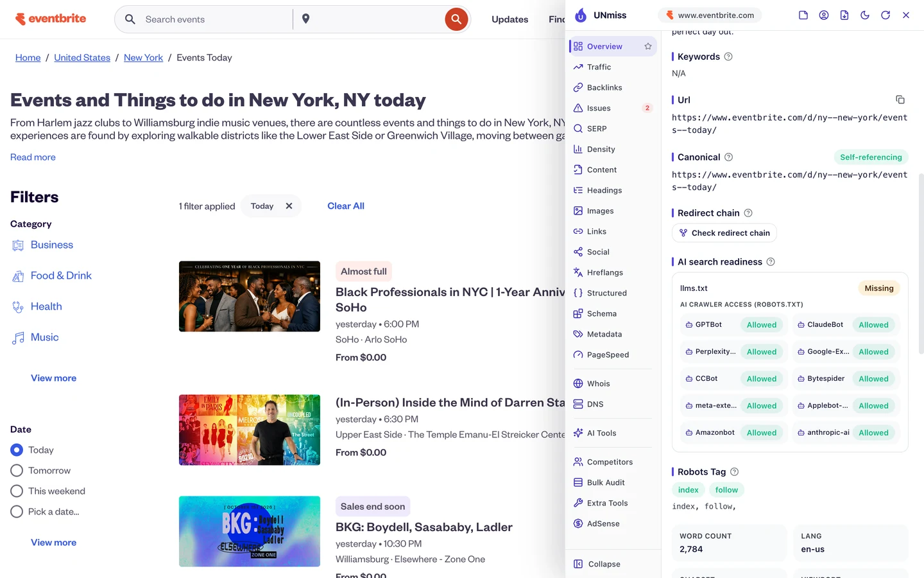Click the export document icon in UNmiss header
This screenshot has width=924, height=578.
coord(844,15)
